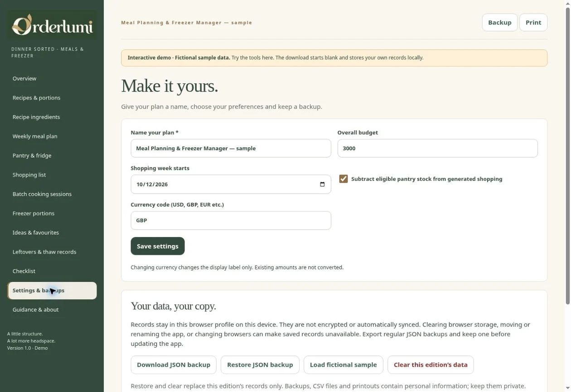View Leftovers & thaw records
The height and width of the screenshot is (392, 571).
point(52,252)
